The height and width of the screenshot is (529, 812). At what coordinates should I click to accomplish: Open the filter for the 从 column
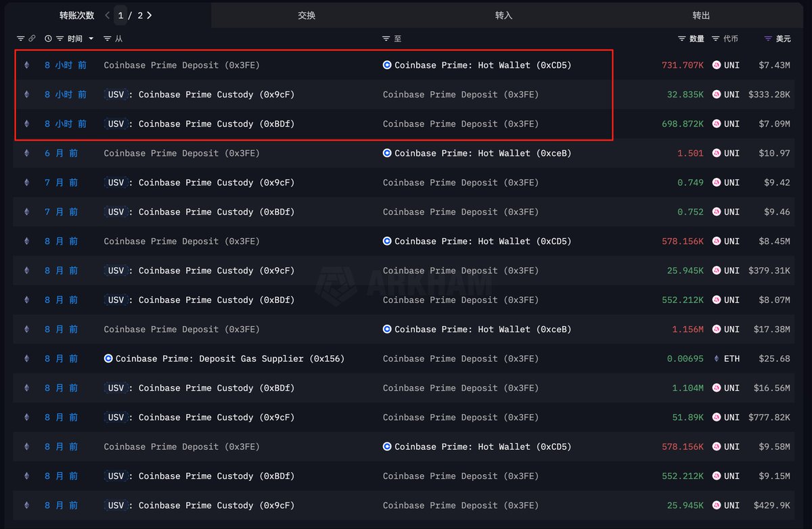pos(107,39)
